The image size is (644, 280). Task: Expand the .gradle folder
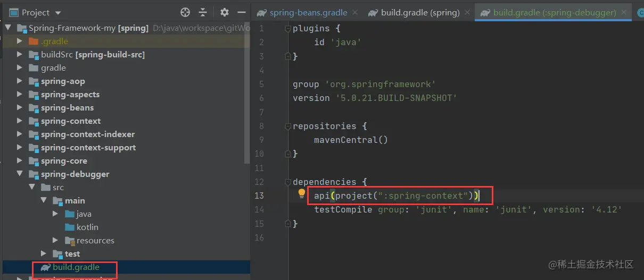[x=20, y=41]
